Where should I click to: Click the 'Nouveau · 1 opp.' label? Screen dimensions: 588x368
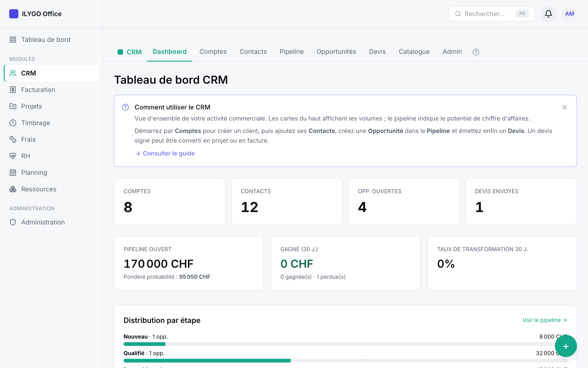[146, 336]
